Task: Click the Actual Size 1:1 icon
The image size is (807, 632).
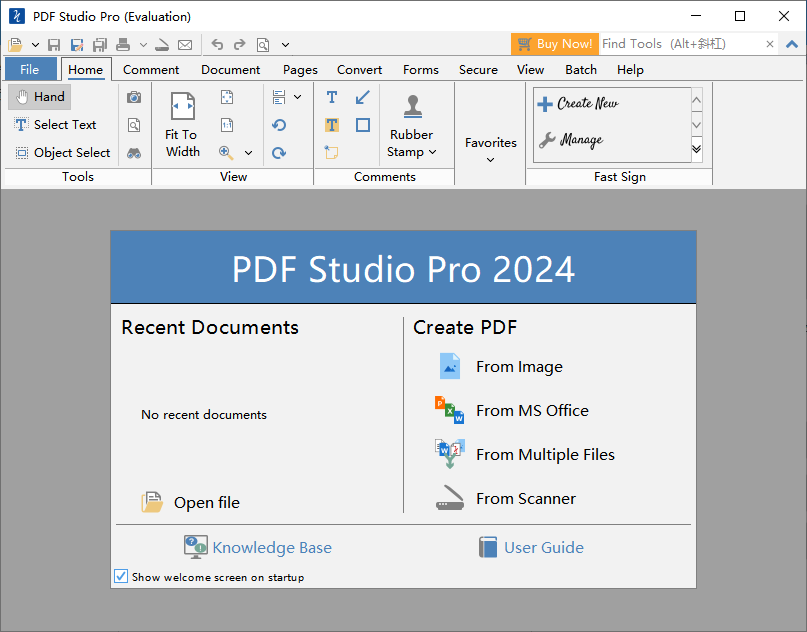Action: pos(227,125)
